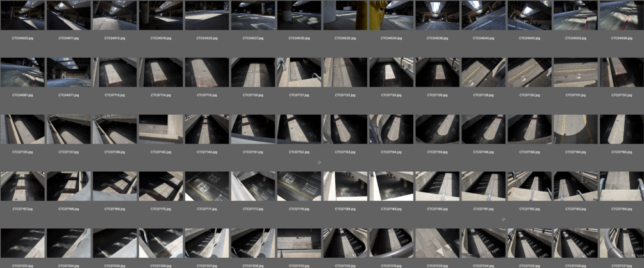644x268 pixels.
Task: Choose the CTC07154.jpg thumbnail
Action: pos(391,129)
